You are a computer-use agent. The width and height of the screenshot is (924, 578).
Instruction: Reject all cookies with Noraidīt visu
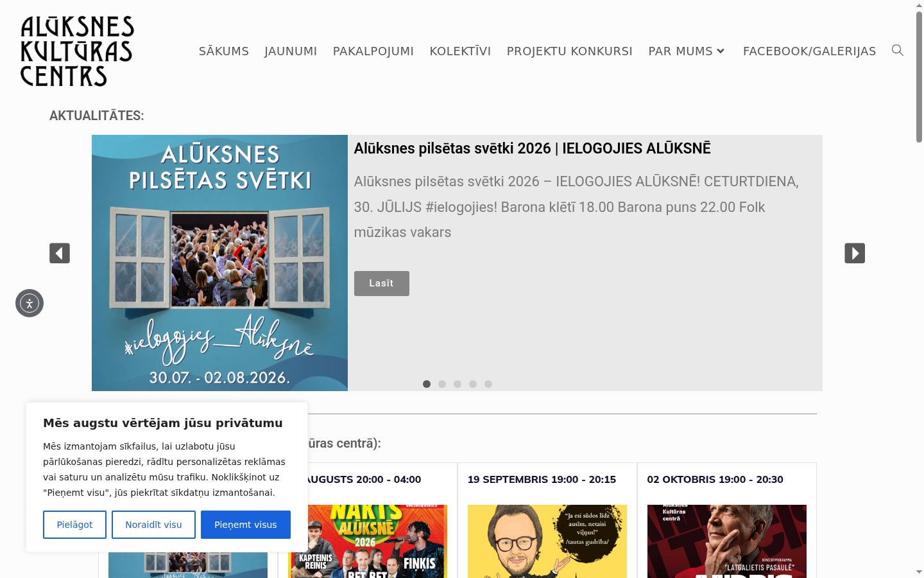(x=153, y=525)
